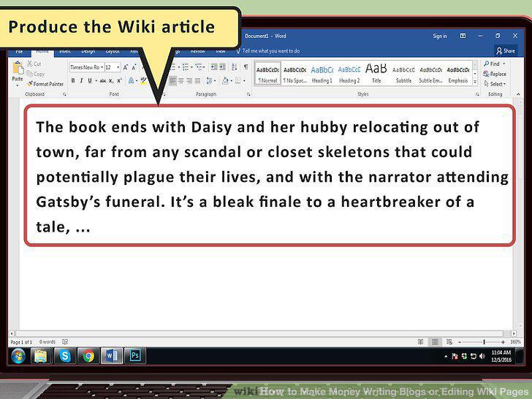532x399 pixels.
Task: Apply the No Spacing style
Action: tap(294, 74)
